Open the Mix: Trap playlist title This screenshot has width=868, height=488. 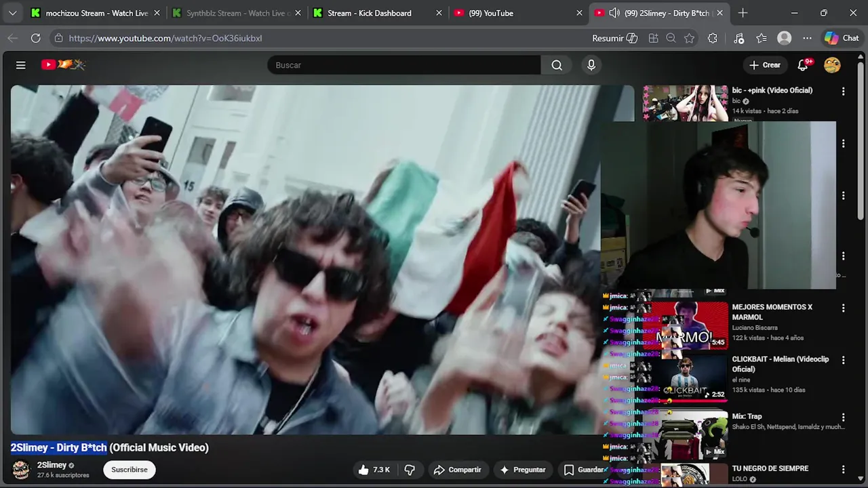[747, 416]
